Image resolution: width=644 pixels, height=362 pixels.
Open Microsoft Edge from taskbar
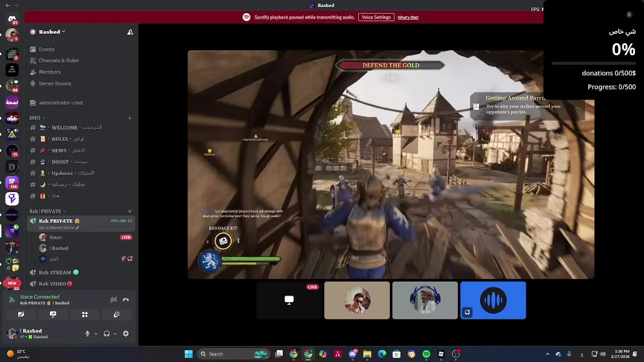point(382,354)
